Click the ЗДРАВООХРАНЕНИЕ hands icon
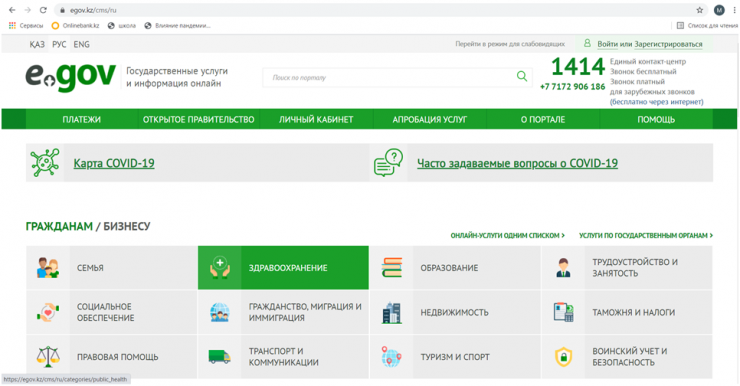This screenshot has height=386, width=740. [x=219, y=268]
